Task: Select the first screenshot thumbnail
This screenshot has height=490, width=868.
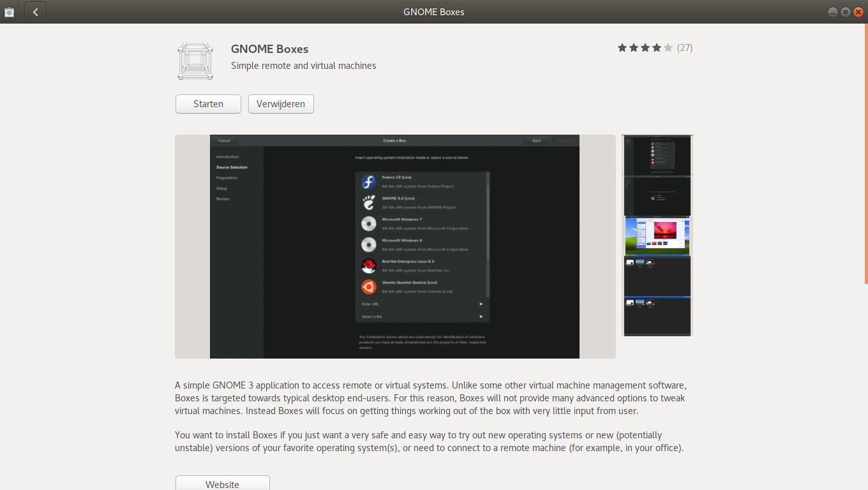Action: (658, 155)
